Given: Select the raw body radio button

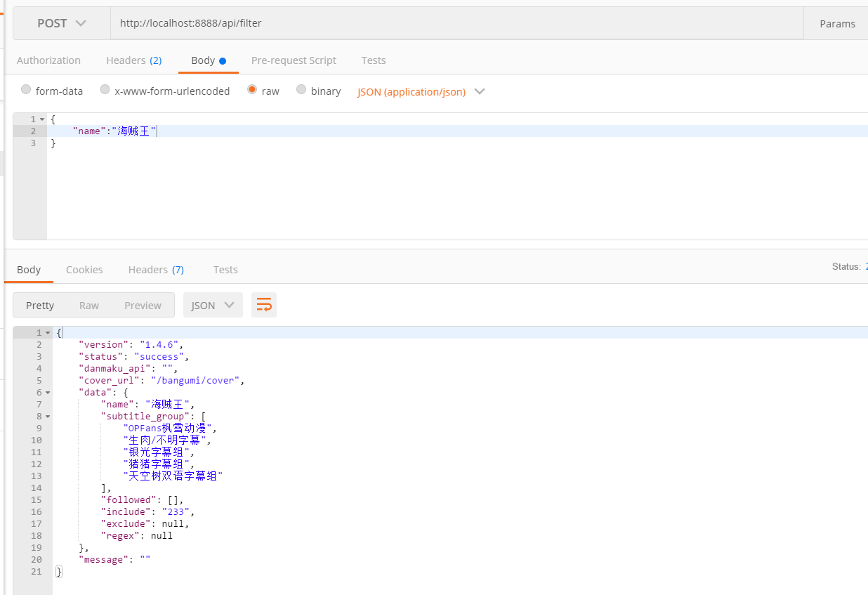Looking at the screenshot, I should [252, 90].
